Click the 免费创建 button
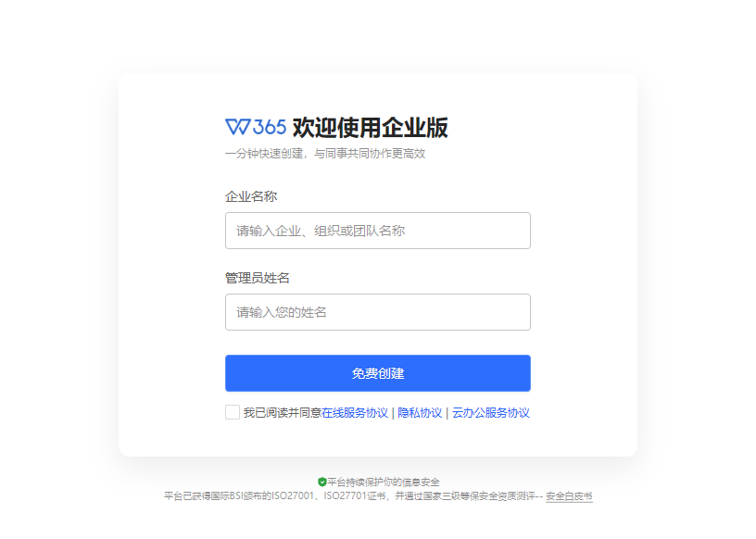 [377, 373]
